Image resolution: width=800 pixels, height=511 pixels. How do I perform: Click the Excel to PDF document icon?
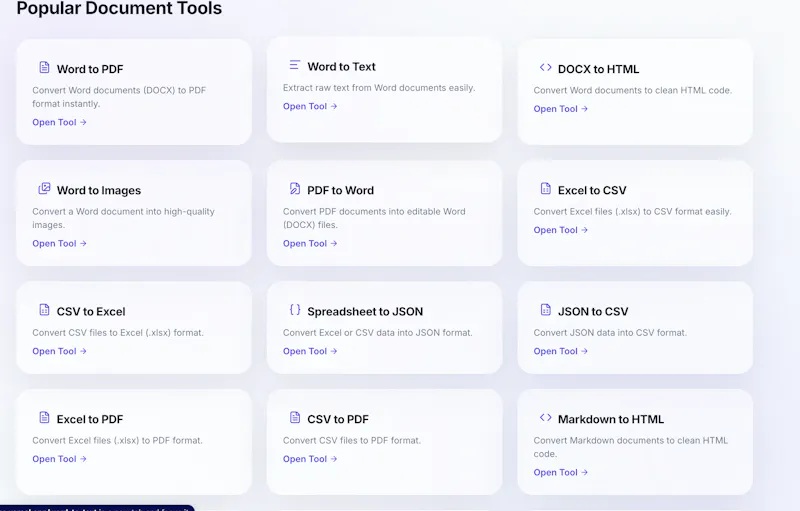[x=44, y=418]
